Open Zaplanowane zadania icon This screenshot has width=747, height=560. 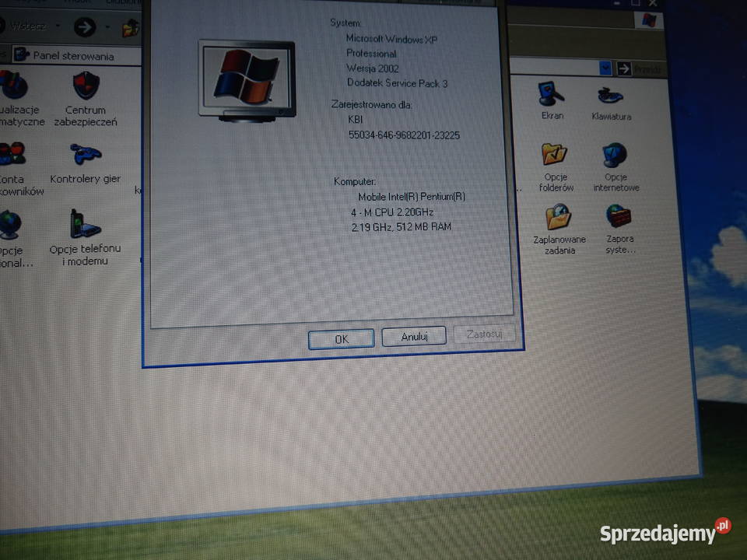click(558, 217)
